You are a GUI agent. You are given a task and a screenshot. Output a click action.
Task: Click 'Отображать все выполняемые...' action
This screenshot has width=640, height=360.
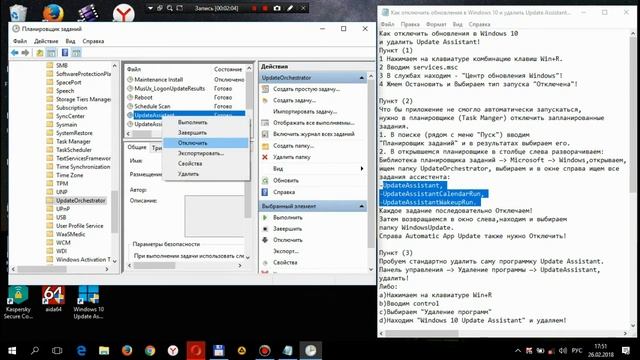tap(313, 123)
